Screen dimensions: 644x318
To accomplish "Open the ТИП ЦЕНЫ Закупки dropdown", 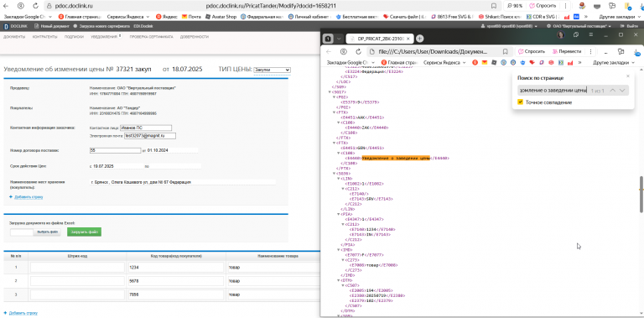I will (x=272, y=70).
